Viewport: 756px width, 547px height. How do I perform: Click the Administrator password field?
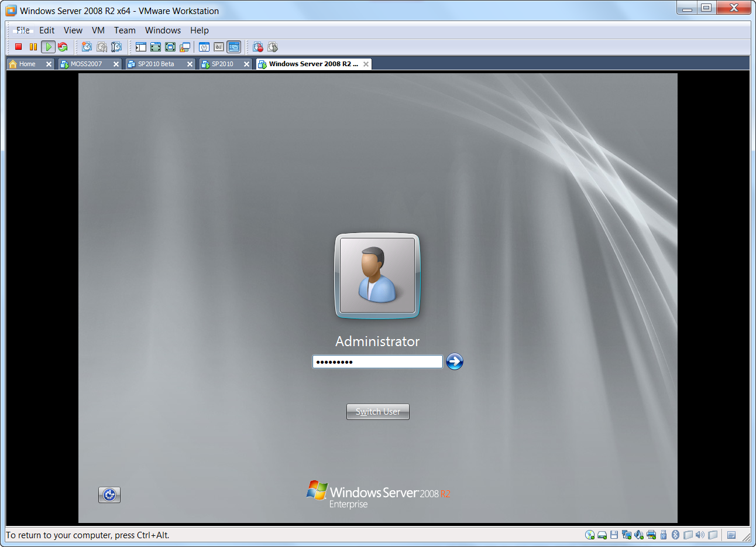click(x=377, y=362)
